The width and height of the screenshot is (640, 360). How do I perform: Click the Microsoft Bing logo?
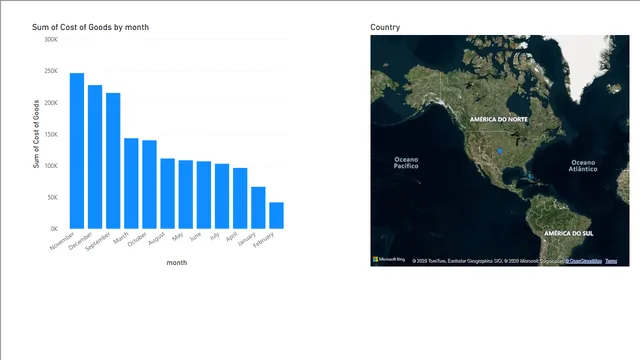(x=389, y=259)
